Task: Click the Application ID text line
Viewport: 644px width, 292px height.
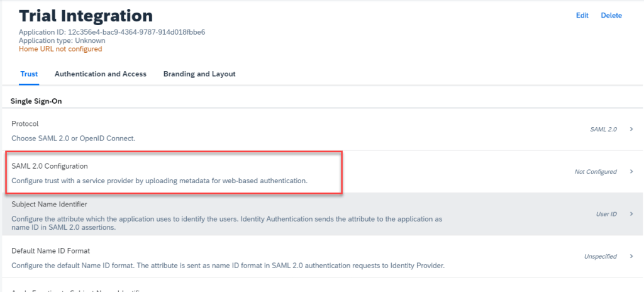Action: click(112, 32)
